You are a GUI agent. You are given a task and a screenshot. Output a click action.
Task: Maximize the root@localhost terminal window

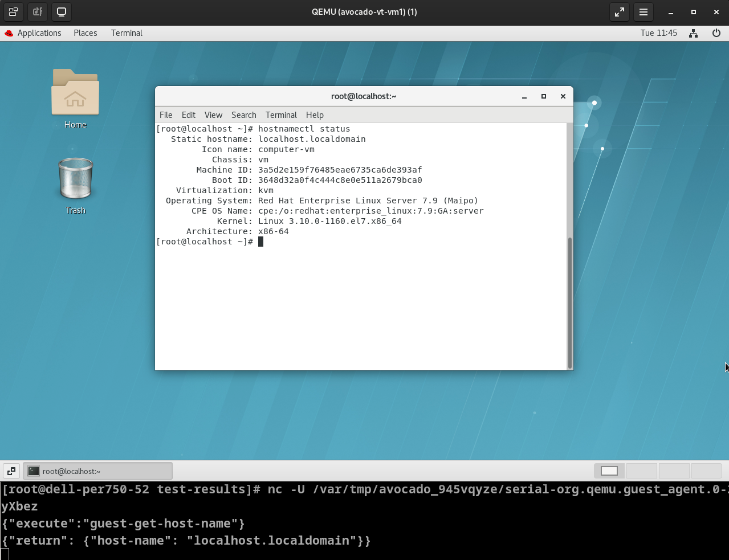[x=544, y=96]
